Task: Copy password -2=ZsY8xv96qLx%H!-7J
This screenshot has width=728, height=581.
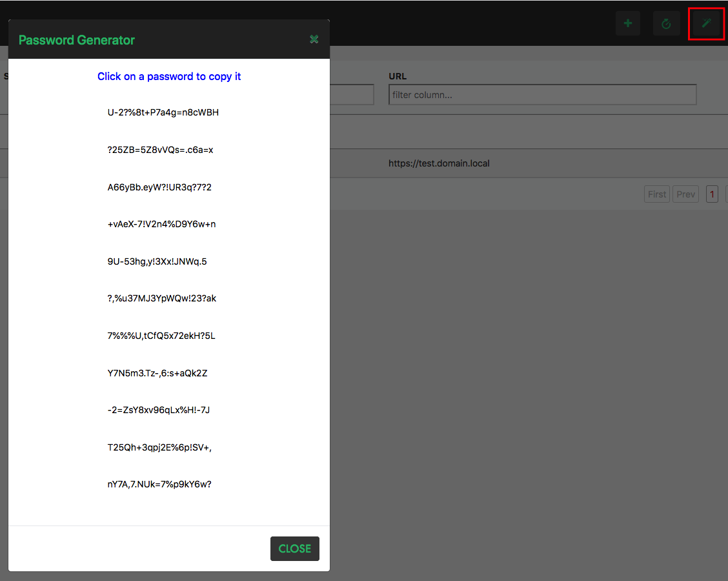Action: [158, 410]
